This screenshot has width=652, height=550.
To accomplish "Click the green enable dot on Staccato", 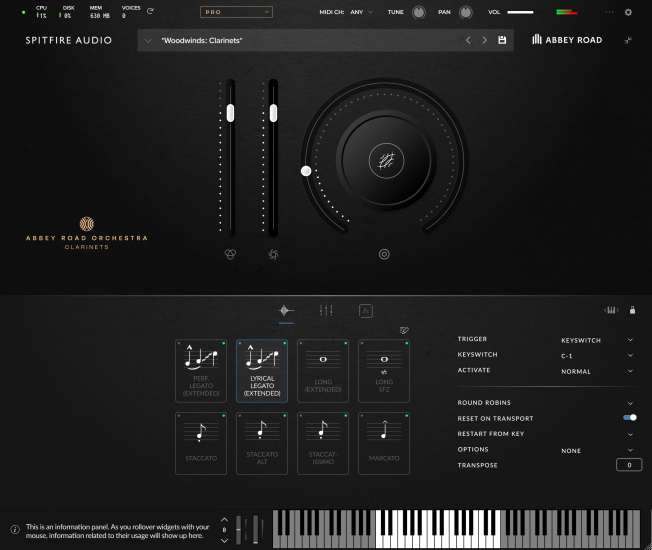I will pos(224,416).
